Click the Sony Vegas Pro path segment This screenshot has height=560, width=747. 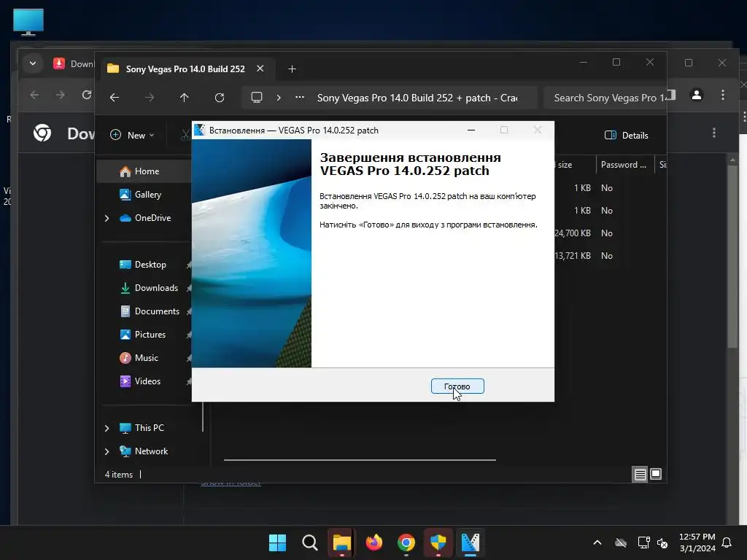tap(417, 98)
